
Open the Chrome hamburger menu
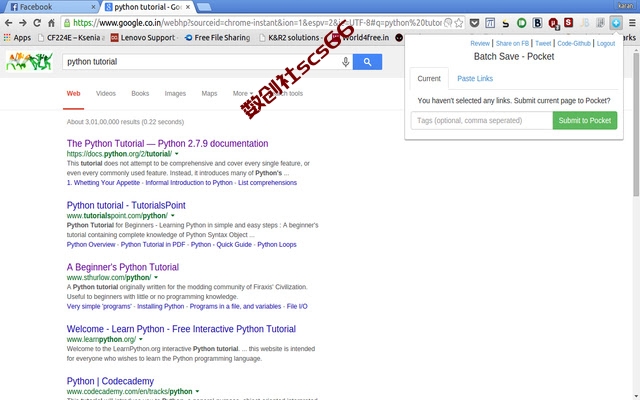(x=632, y=23)
